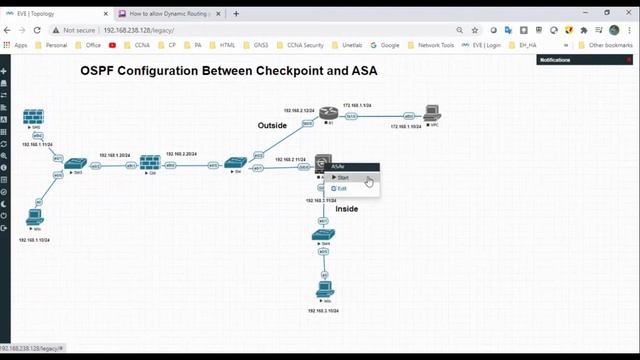Viewport: 640px width, 360px height.
Task: Click the Inside label
Action: 347,209
